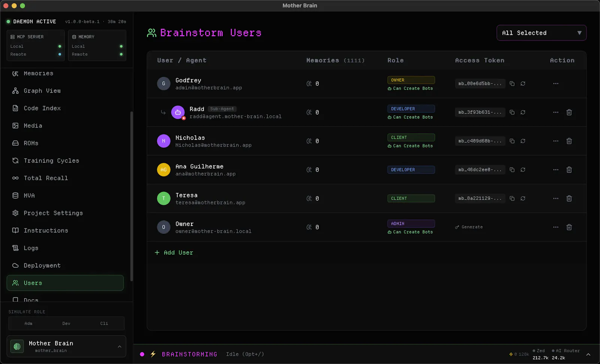Click the sidebar scrollbar
The width and height of the screenshot is (600, 364).
coord(132,196)
